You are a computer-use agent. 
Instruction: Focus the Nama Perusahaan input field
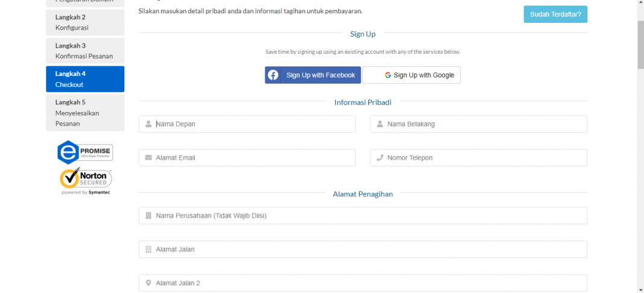coord(363,215)
